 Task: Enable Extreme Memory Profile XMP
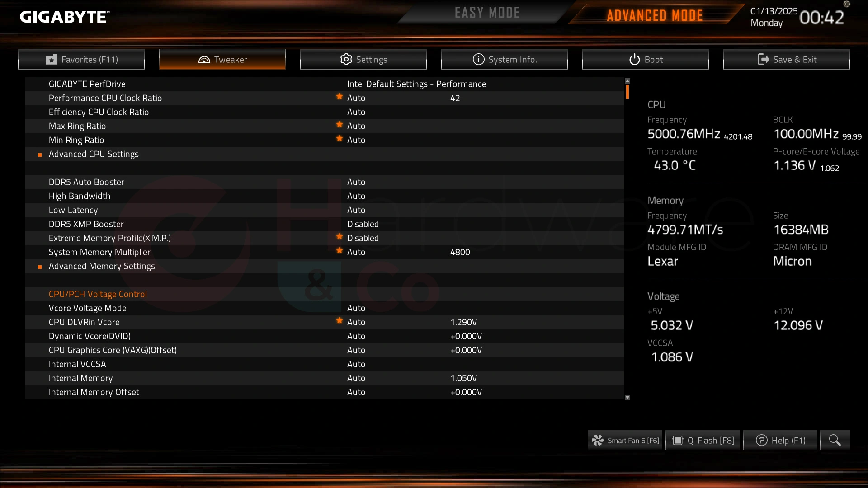point(363,238)
